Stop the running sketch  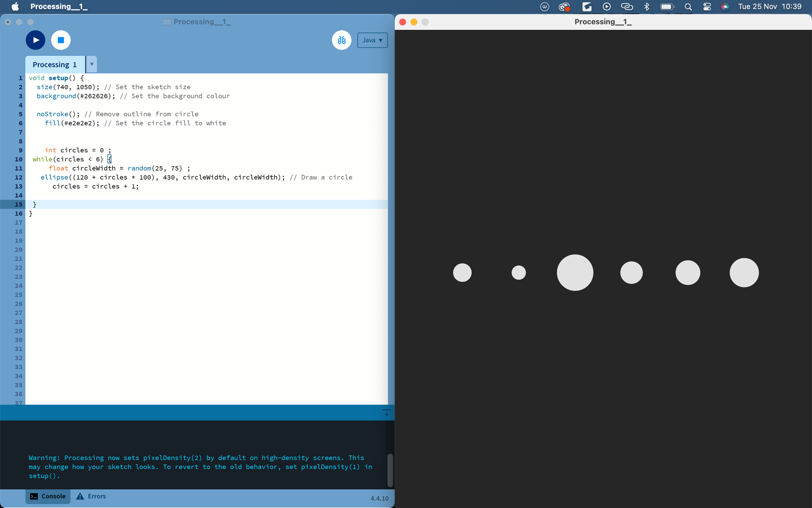click(x=61, y=40)
